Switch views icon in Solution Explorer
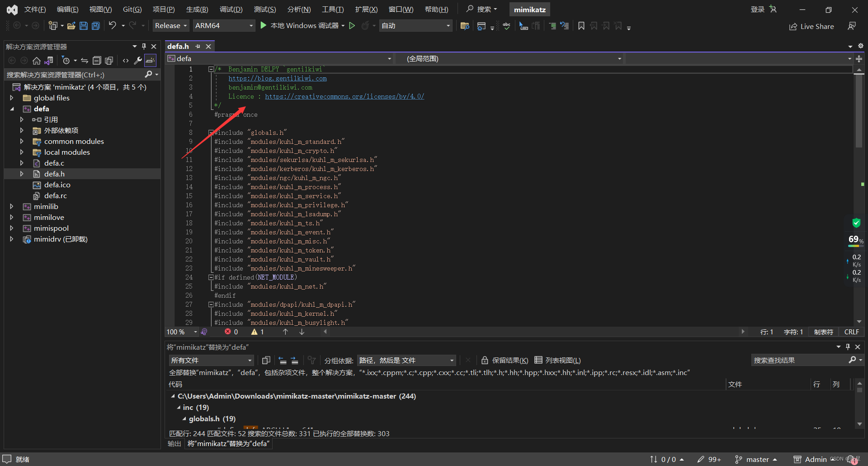Screen dimensions: 868x466 [49, 61]
